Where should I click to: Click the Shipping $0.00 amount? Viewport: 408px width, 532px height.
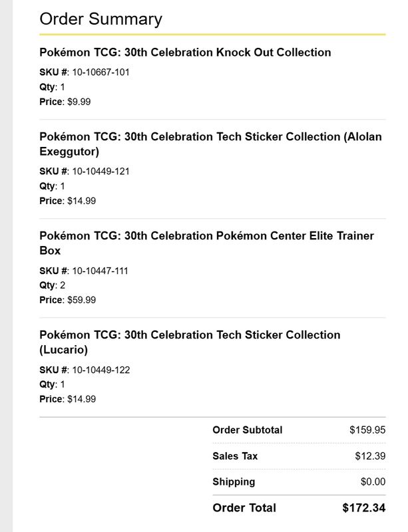pos(373,481)
